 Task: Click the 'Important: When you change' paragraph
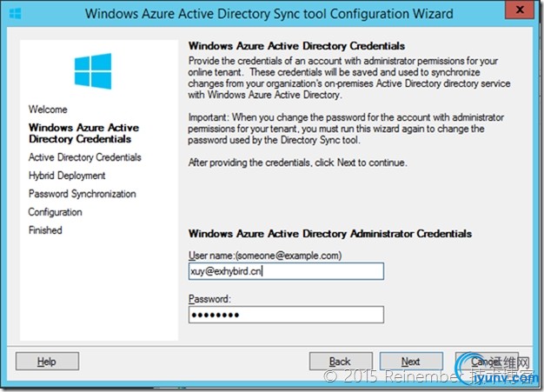(x=346, y=129)
